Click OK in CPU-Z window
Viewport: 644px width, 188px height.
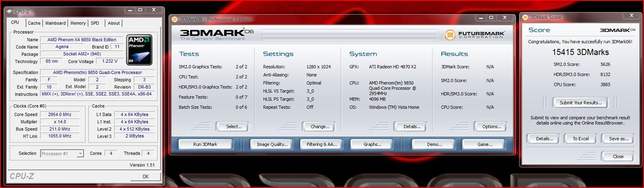[146, 177]
